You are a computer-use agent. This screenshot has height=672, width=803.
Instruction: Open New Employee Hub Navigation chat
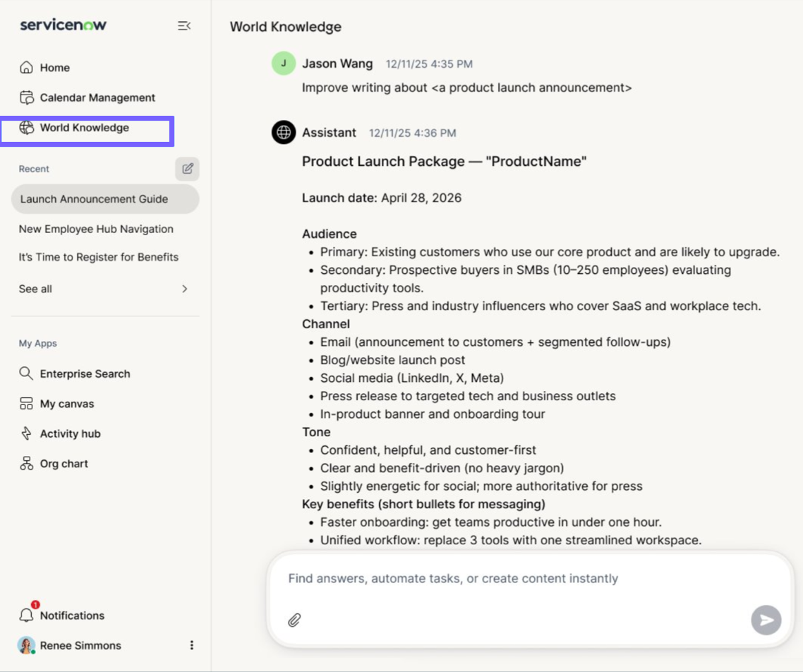pyautogui.click(x=96, y=229)
